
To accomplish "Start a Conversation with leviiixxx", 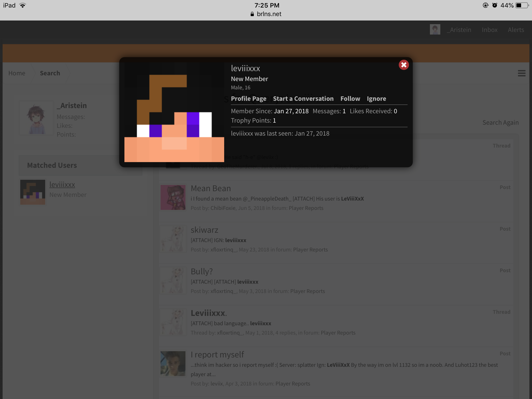I will tap(303, 99).
